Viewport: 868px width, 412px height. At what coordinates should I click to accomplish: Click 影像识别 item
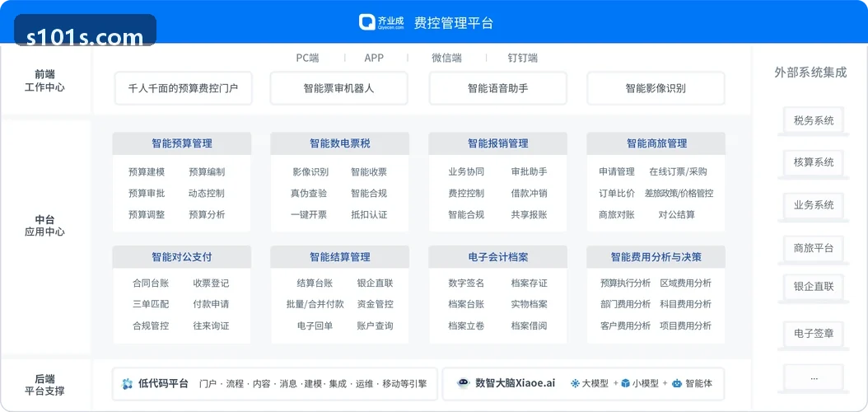[x=310, y=171]
